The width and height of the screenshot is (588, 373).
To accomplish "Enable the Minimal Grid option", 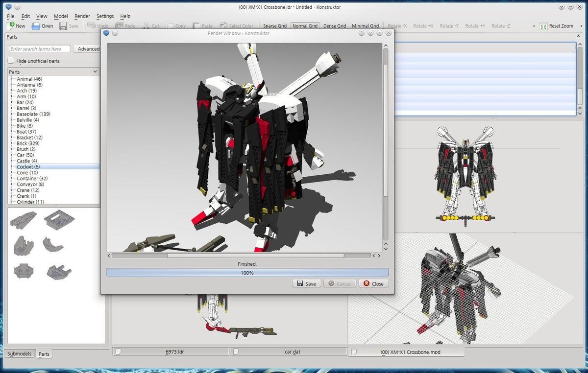I will click(x=365, y=26).
